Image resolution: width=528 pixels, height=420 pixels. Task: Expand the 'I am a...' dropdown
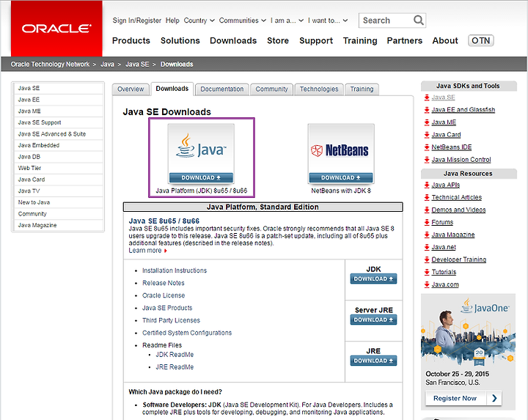coord(287,21)
